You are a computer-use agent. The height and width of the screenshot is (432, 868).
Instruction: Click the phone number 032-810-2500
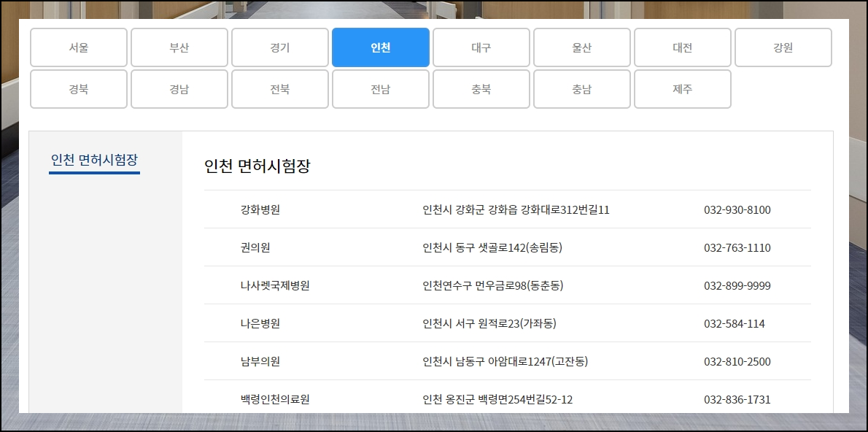tap(737, 362)
